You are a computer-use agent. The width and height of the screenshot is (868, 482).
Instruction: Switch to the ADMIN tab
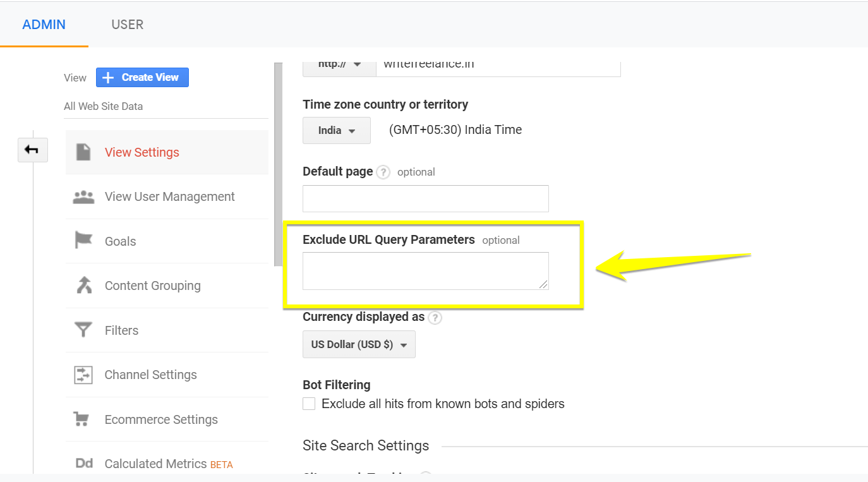[x=44, y=25]
